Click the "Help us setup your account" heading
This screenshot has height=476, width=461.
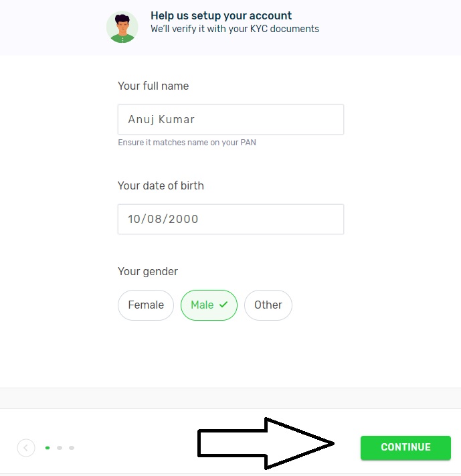coord(221,15)
